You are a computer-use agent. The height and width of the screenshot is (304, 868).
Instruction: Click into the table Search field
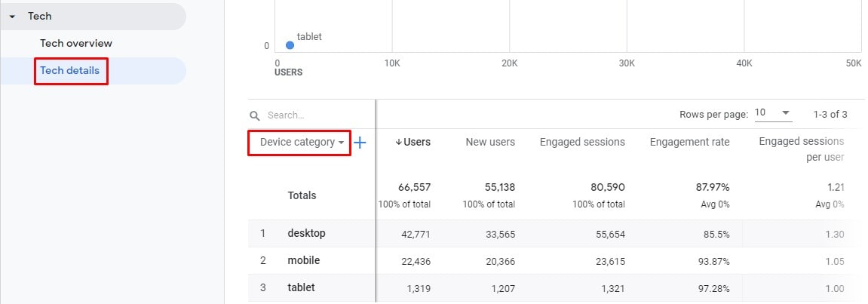pyautogui.click(x=310, y=115)
